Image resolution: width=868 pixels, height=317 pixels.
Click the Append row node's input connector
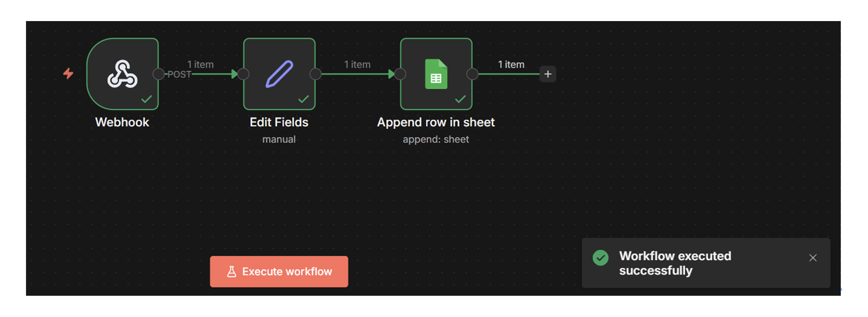[x=400, y=74]
